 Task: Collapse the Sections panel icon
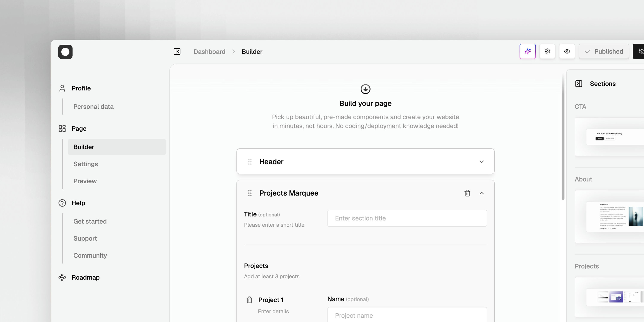coord(579,84)
